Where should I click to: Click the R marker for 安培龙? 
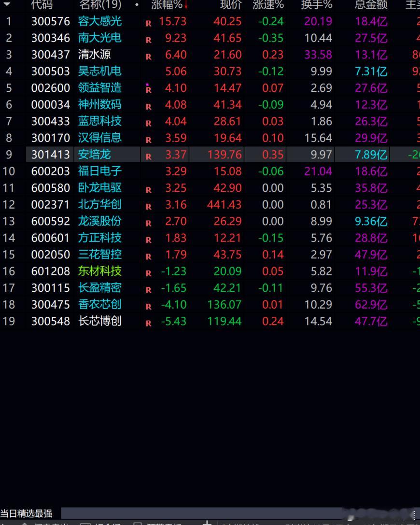[x=149, y=156]
